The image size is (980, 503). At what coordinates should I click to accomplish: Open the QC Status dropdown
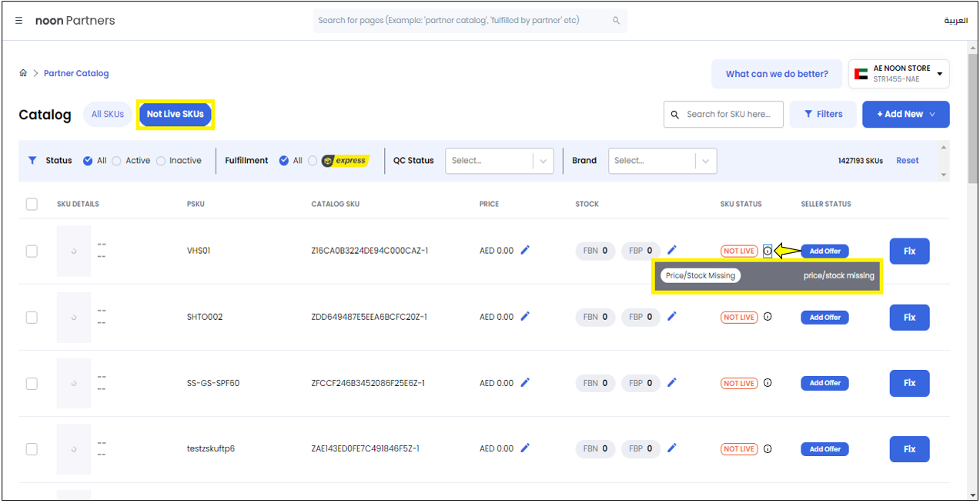tap(499, 161)
